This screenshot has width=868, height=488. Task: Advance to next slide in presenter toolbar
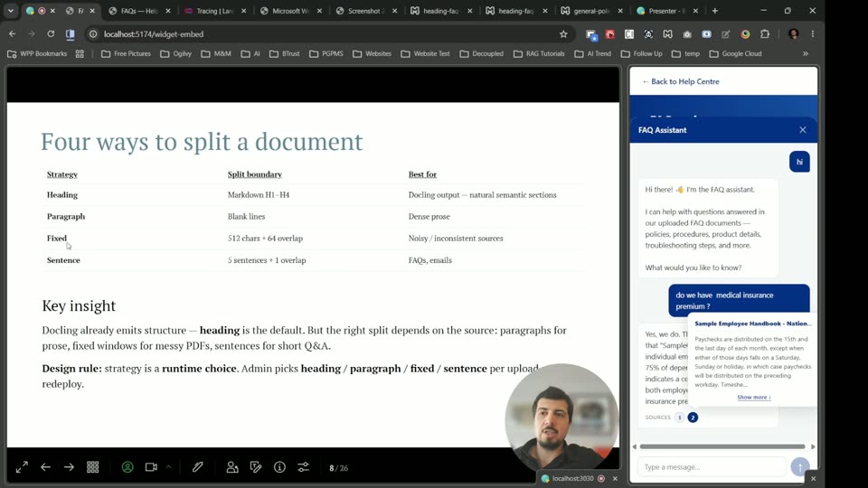pos(69,467)
